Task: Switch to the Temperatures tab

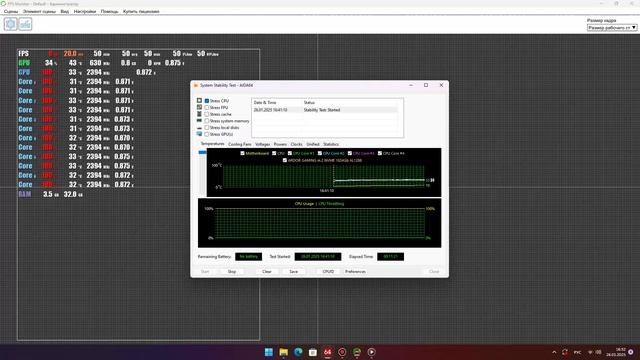Action: point(212,144)
